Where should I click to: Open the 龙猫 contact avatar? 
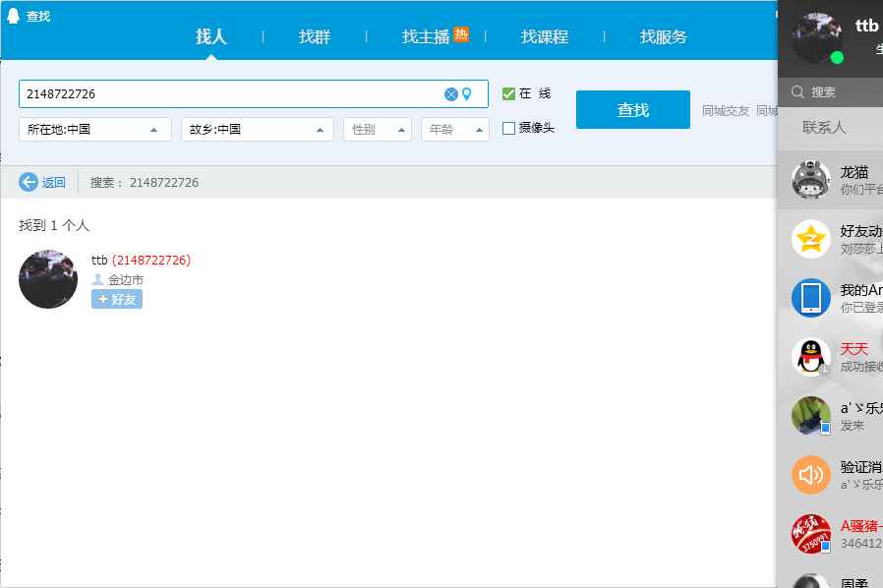click(811, 180)
